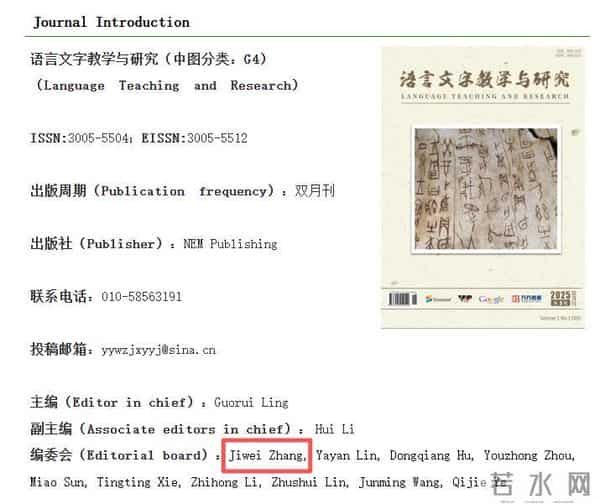Click the English title Language Teaching and Research
The width and height of the screenshot is (600, 504).
(x=167, y=85)
